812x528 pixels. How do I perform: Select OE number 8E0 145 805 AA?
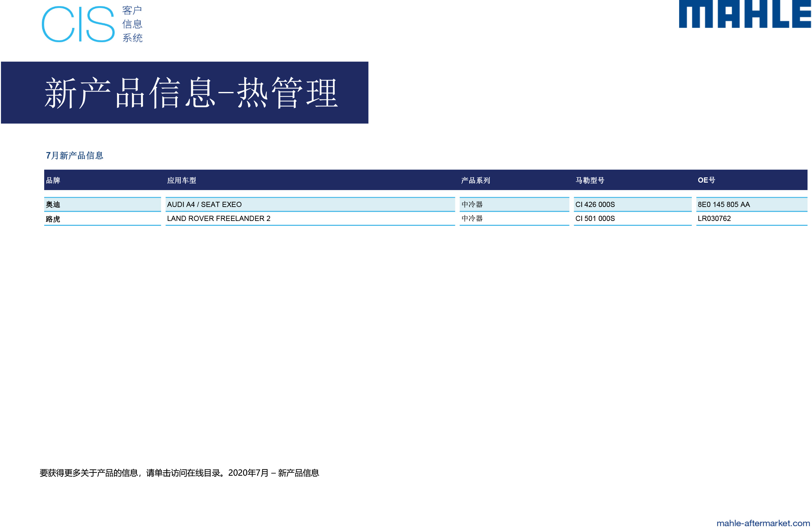(752, 204)
